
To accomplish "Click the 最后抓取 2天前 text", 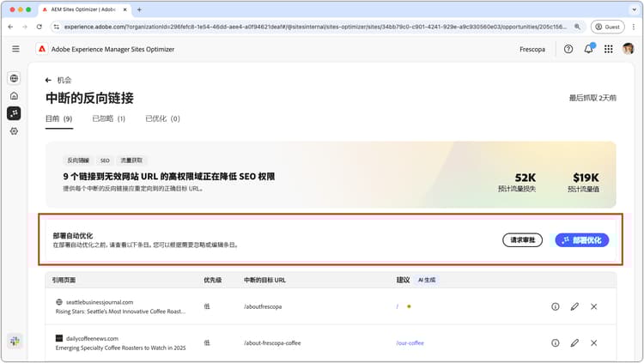I will tap(592, 98).
